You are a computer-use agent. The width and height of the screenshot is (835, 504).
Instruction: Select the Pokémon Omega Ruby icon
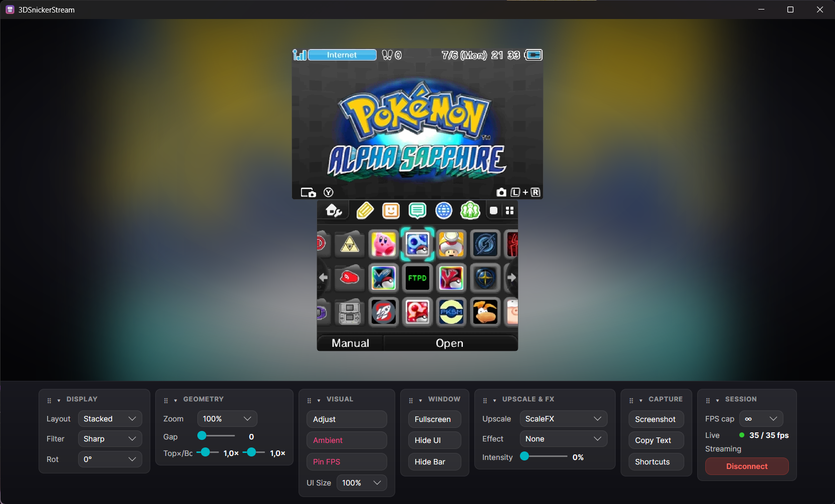[417, 312]
